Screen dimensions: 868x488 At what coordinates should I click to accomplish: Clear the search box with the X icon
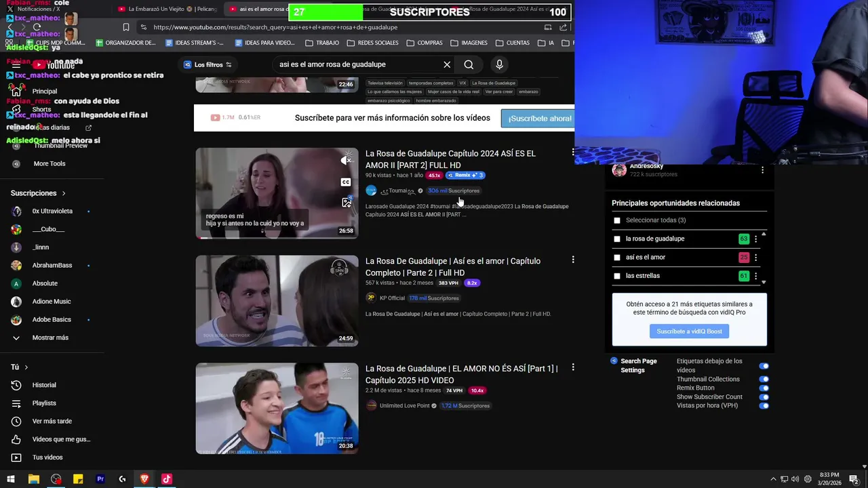tap(447, 64)
